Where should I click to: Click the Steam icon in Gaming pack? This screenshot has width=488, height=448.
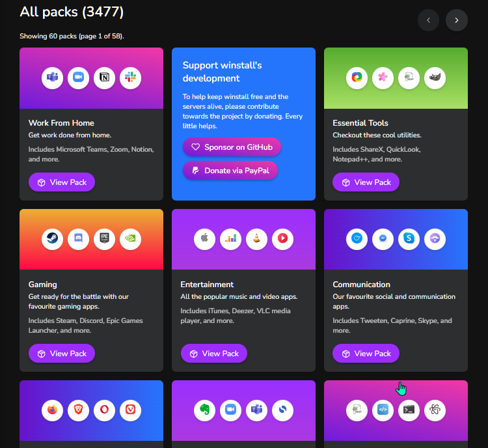(52, 239)
